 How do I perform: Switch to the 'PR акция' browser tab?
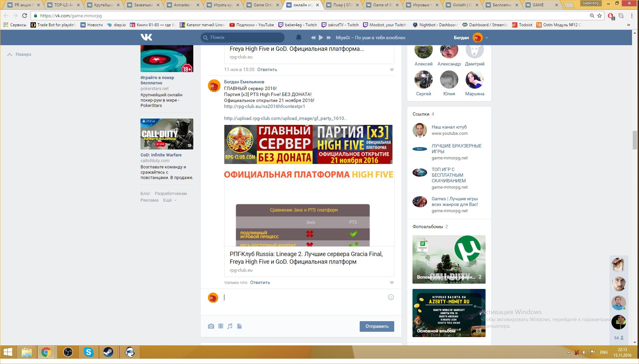click(23, 5)
